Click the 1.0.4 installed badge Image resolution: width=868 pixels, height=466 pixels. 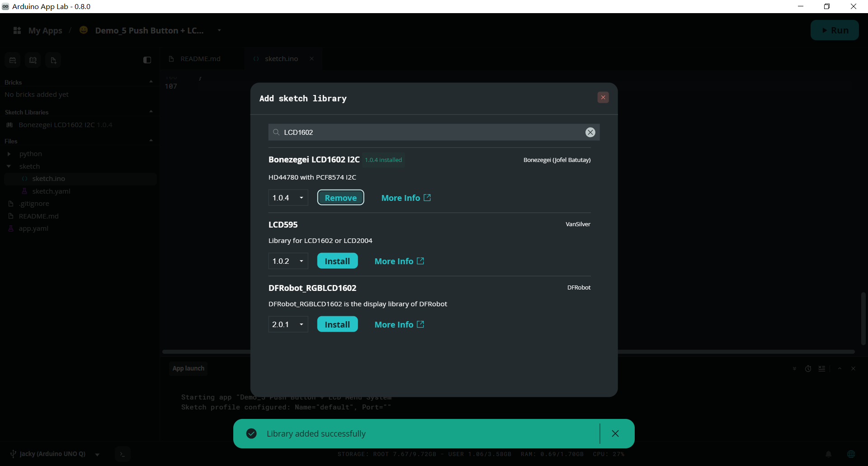383,160
